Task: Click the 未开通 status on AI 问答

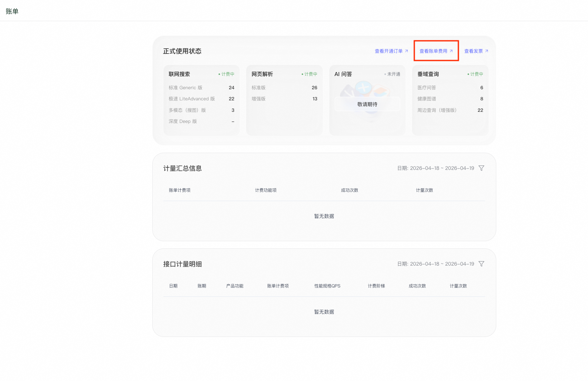Action: (x=392, y=74)
